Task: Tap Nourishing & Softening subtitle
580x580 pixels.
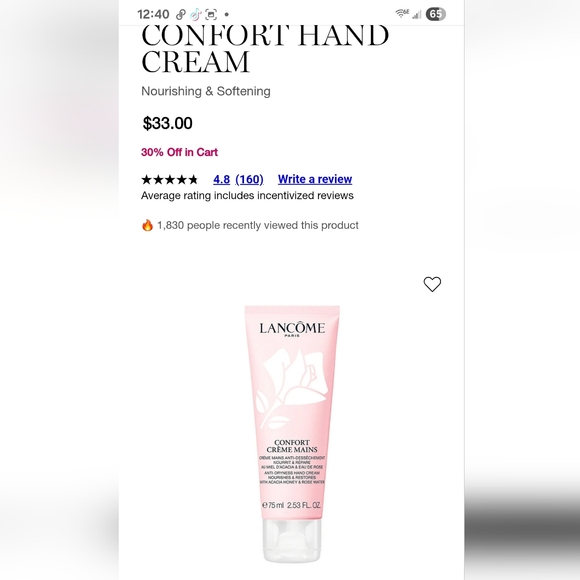Action: tap(206, 91)
